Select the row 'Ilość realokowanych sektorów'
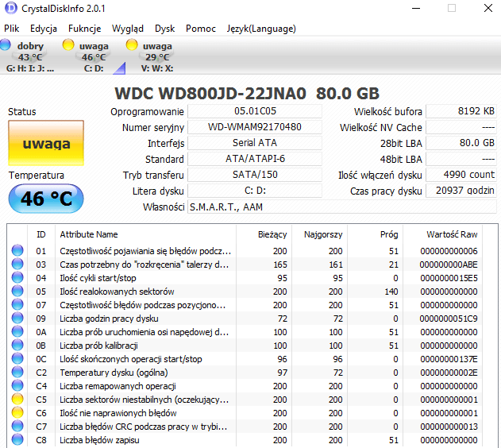 coord(245,292)
